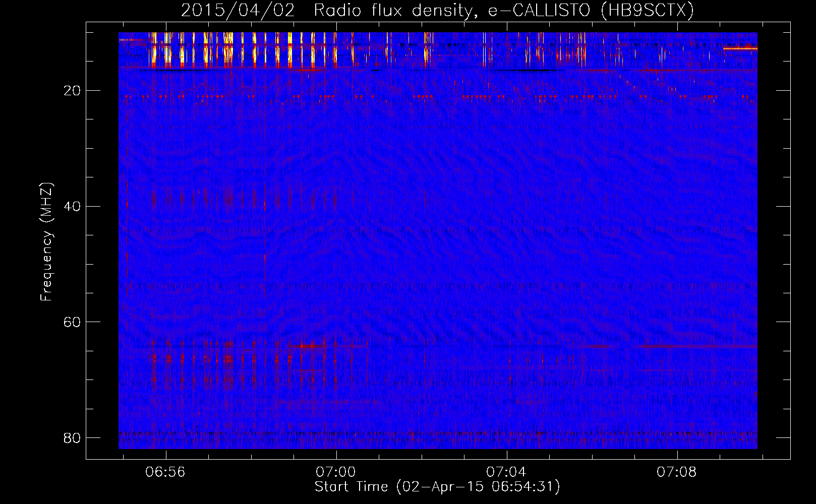Click the 40 MHz frequency tick label
Viewport: 816px width, 504px height.
tap(72, 206)
